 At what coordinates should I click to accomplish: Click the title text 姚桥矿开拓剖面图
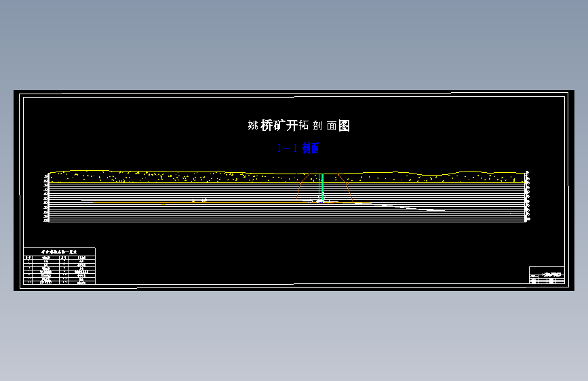coord(299,125)
